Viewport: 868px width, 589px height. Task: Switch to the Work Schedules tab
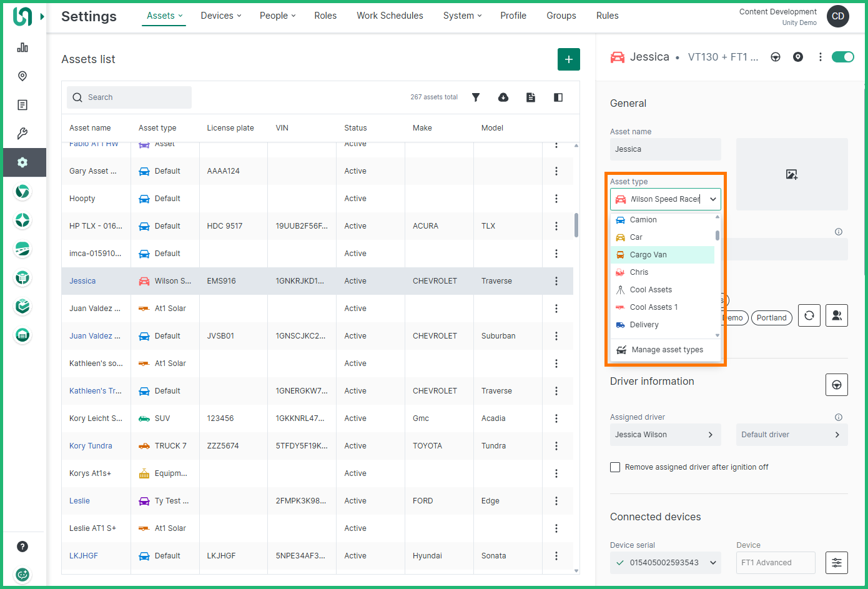tap(390, 16)
